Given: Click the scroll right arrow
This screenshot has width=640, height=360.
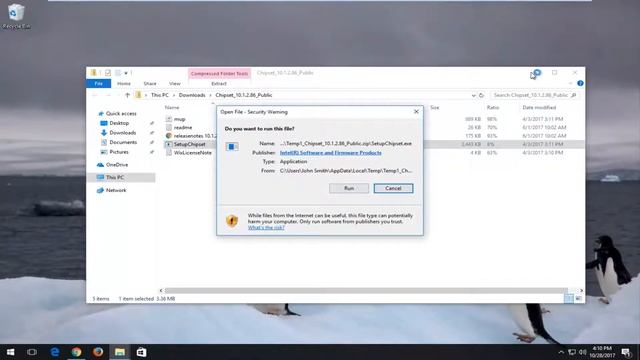Looking at the screenshot, I should coord(581,291).
